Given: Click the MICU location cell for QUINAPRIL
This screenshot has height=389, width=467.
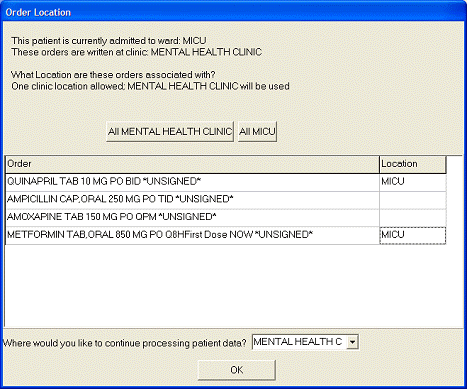Looking at the screenshot, I should [413, 182].
